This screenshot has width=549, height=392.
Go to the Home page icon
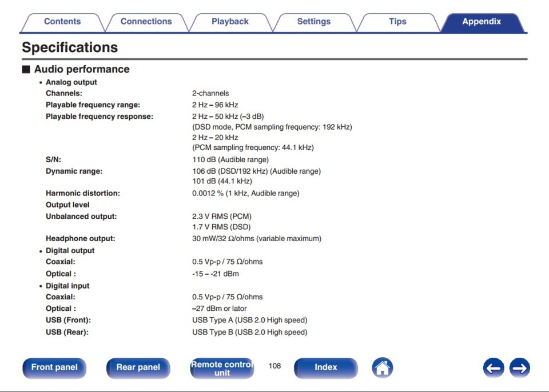[x=383, y=368]
